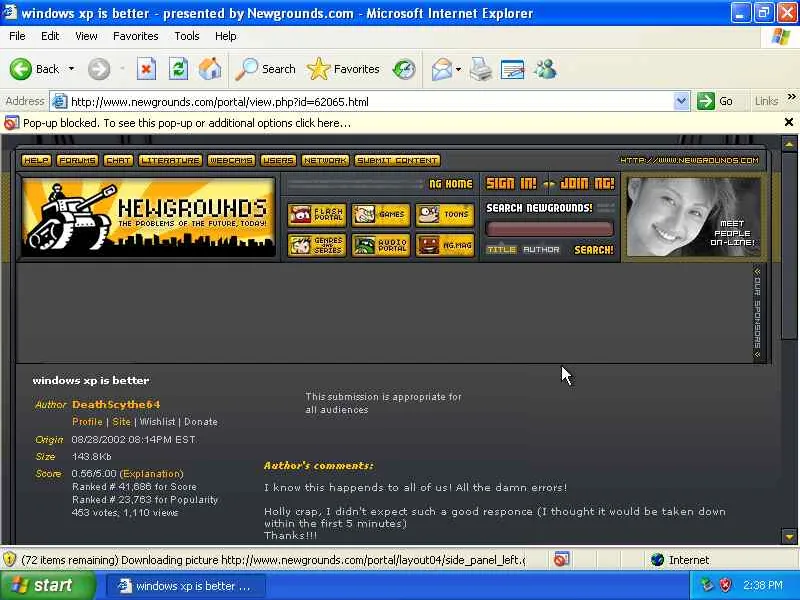Expand the address bar URL dropdown
The height and width of the screenshot is (600, 800).
point(681,101)
